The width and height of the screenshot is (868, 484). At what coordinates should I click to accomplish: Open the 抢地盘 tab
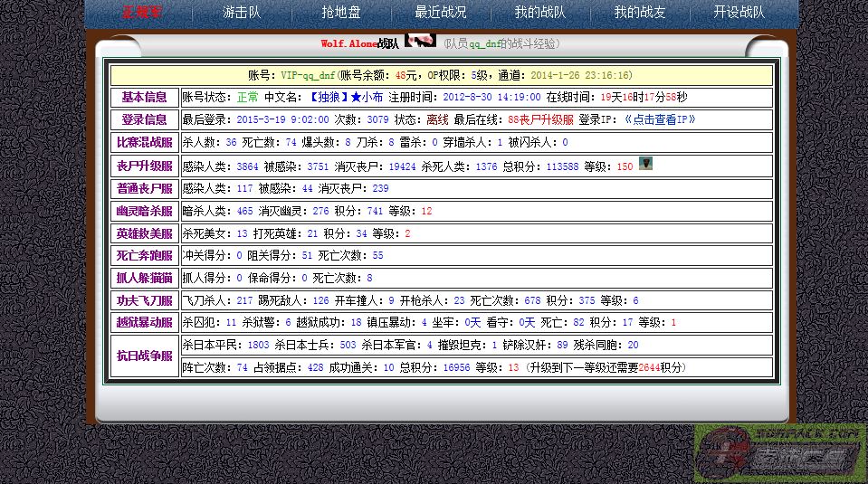(341, 12)
